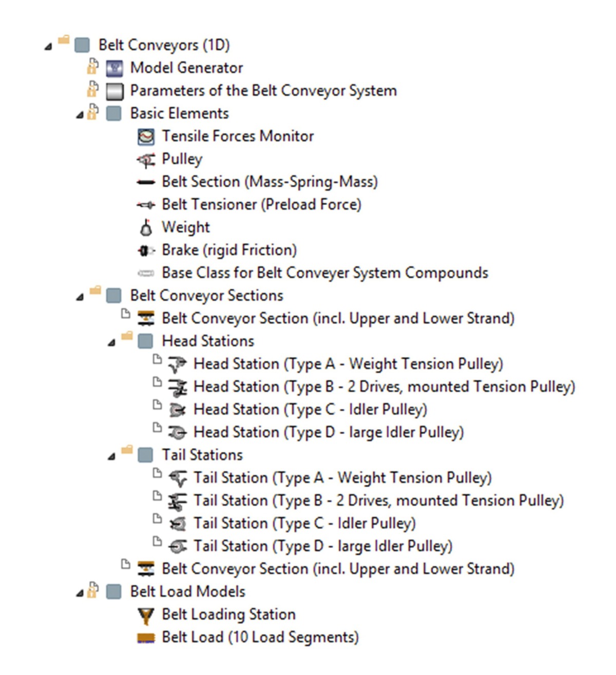The image size is (616, 675).
Task: Select Belt Tensioner (Preload Force) entry
Action: click(x=262, y=204)
